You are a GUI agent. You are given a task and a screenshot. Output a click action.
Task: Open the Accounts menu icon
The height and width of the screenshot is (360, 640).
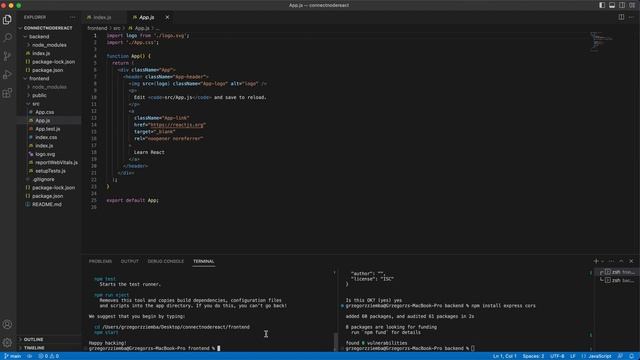pyautogui.click(x=7, y=324)
